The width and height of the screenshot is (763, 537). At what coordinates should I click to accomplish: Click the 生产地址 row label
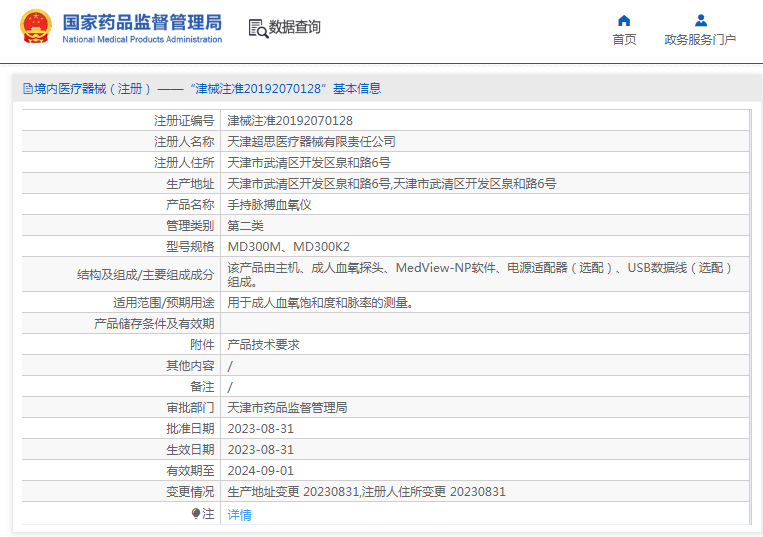[x=190, y=183]
